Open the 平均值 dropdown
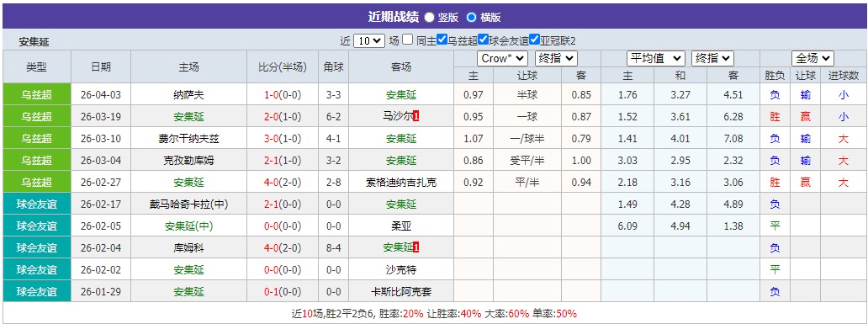 [656, 58]
